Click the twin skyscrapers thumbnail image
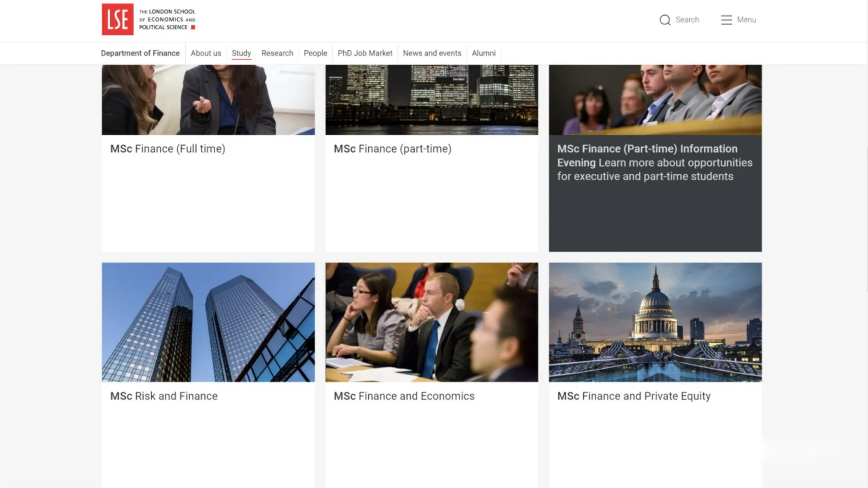Viewport: 868px width, 488px height. pos(208,322)
